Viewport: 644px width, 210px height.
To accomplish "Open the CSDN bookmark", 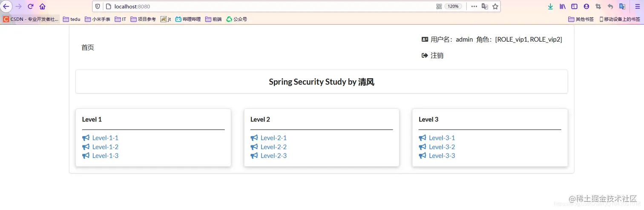I will tap(31, 19).
